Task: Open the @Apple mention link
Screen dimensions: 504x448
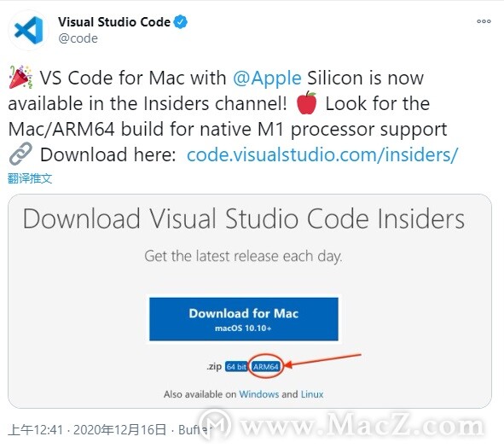Action: point(267,78)
